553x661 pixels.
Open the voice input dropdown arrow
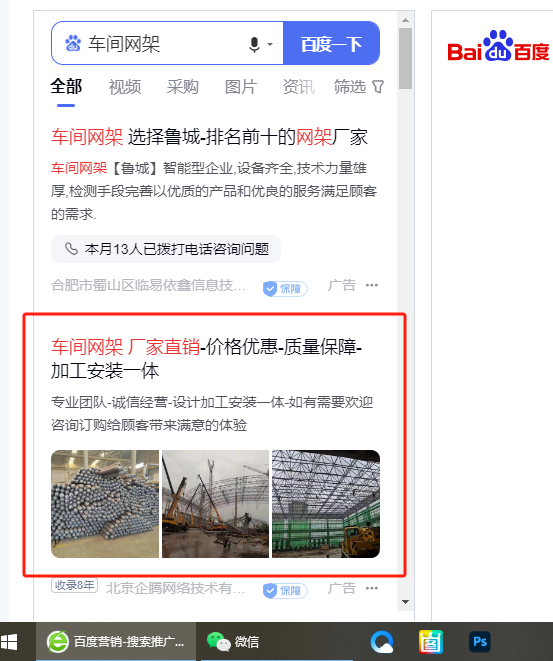tap(270, 44)
